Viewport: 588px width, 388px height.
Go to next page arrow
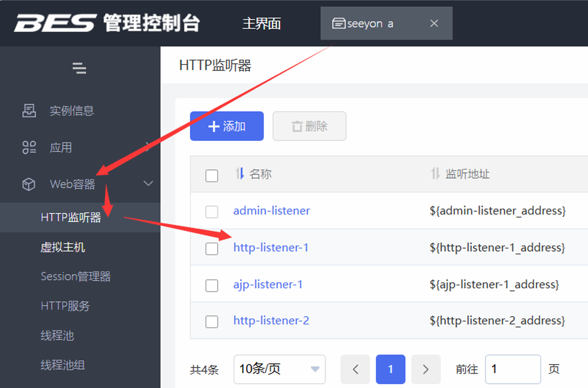(426, 369)
